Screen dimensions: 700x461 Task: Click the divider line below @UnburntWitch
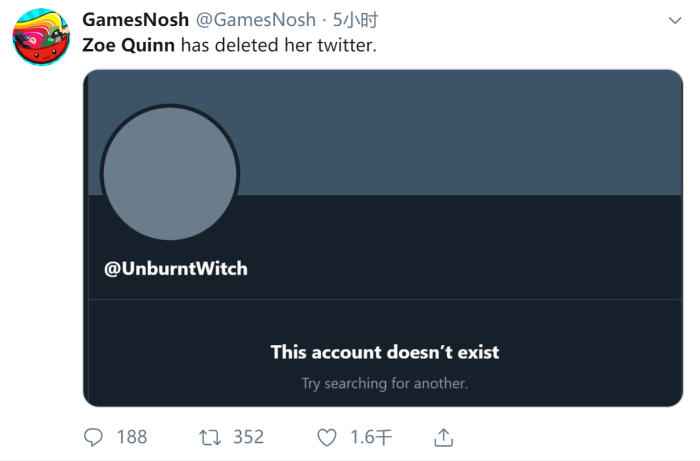[x=384, y=299]
